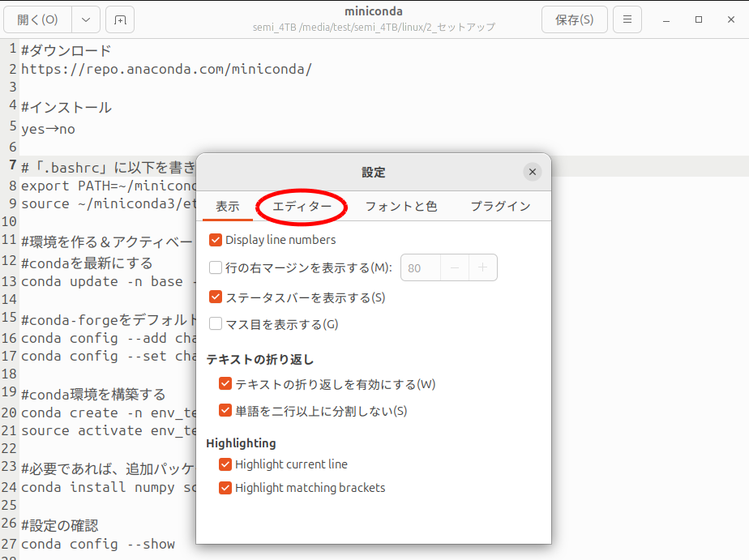Image resolution: width=749 pixels, height=560 pixels.
Task: Close the miniconda editor window
Action: (x=731, y=19)
